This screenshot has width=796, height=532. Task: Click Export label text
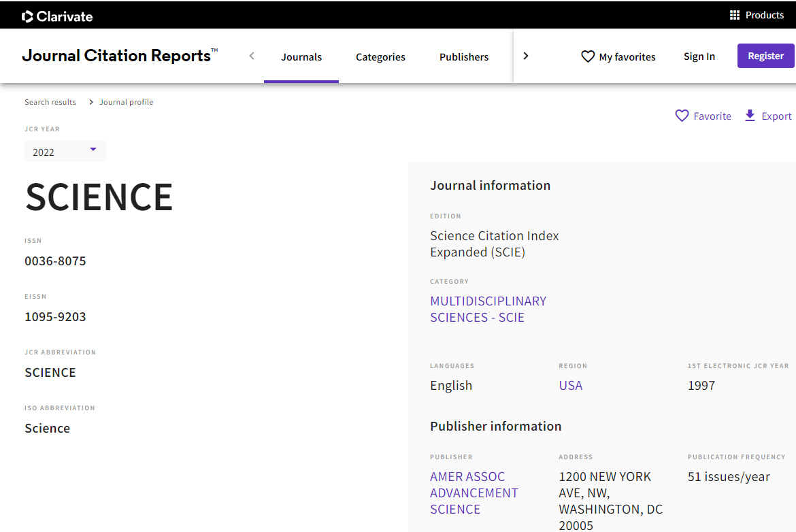(x=776, y=116)
